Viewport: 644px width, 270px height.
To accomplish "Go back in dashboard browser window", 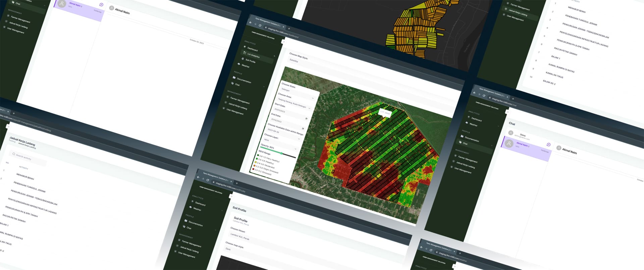I will tap(250, 22).
